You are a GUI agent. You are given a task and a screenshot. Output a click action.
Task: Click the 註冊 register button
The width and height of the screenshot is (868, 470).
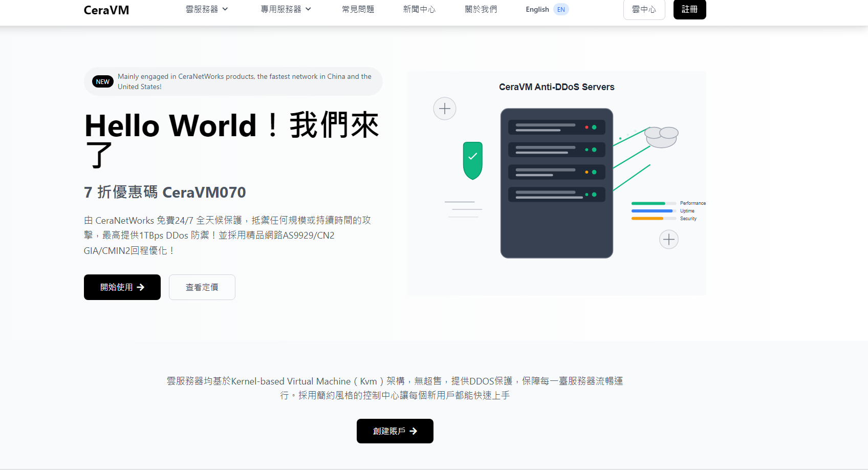(x=690, y=9)
